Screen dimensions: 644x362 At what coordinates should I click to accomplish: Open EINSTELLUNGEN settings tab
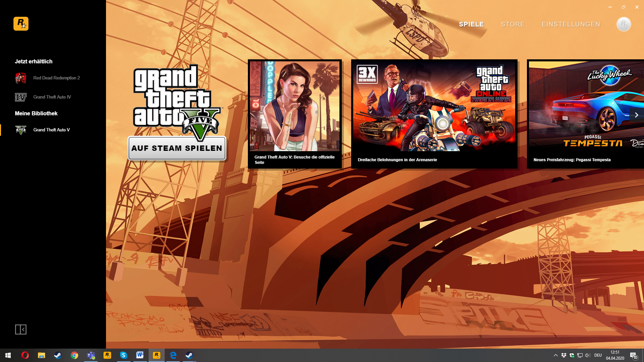pyautogui.click(x=571, y=24)
